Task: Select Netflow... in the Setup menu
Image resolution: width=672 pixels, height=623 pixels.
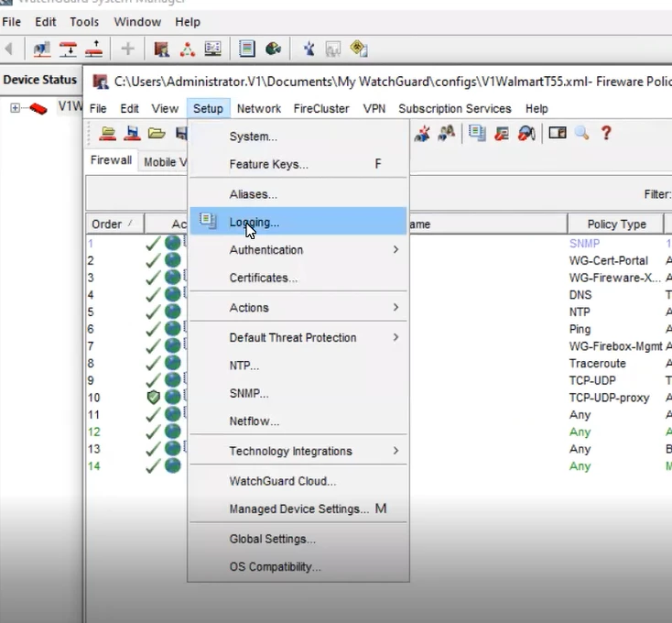Action: [x=298, y=421]
